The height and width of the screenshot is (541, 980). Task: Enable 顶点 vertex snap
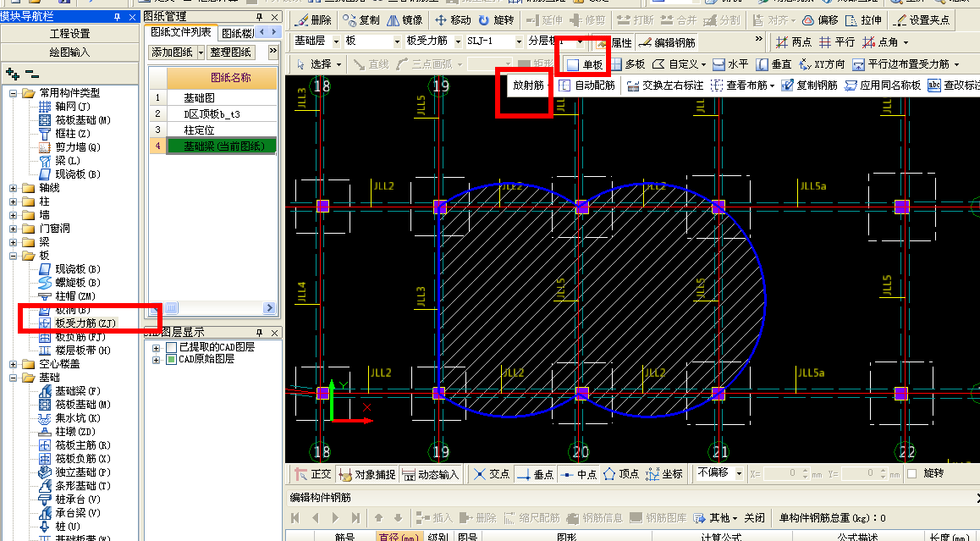(x=621, y=474)
